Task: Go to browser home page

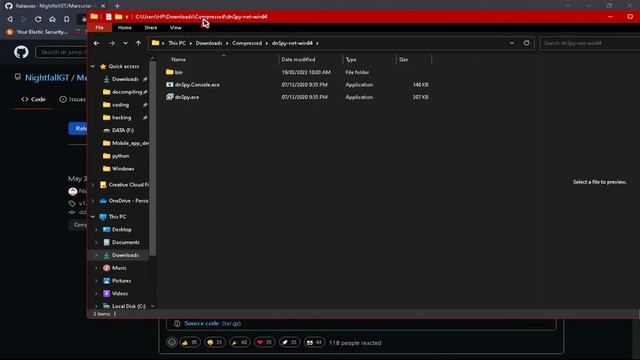Action: 52,19
